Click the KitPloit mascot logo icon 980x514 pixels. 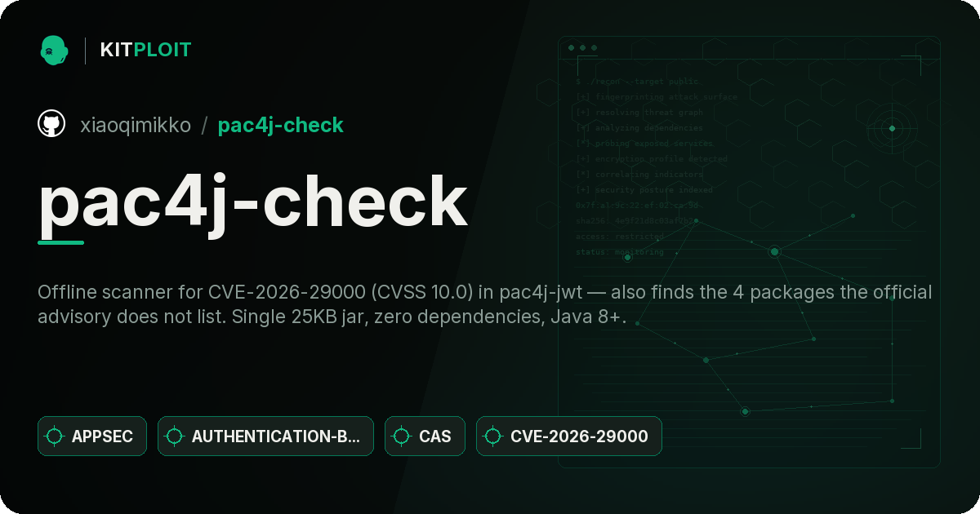coord(54,50)
